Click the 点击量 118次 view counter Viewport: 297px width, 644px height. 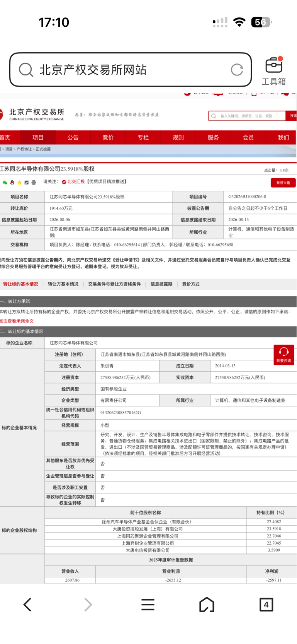(276, 170)
